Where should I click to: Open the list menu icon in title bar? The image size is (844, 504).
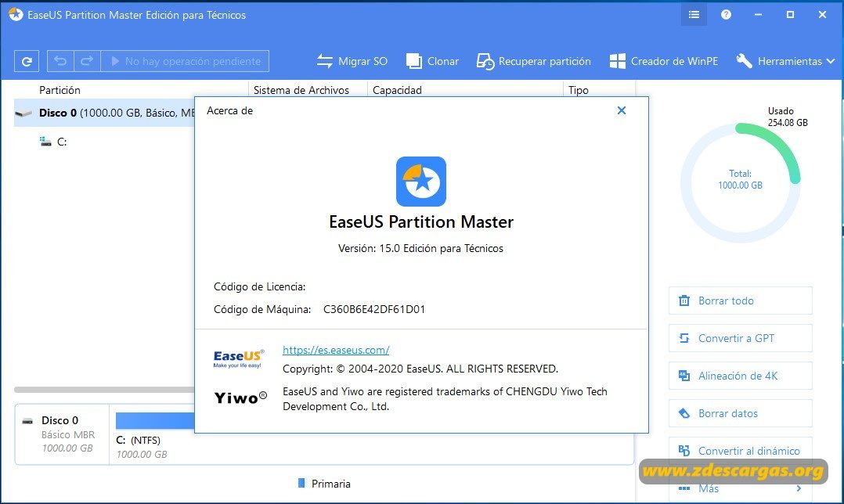coord(694,15)
